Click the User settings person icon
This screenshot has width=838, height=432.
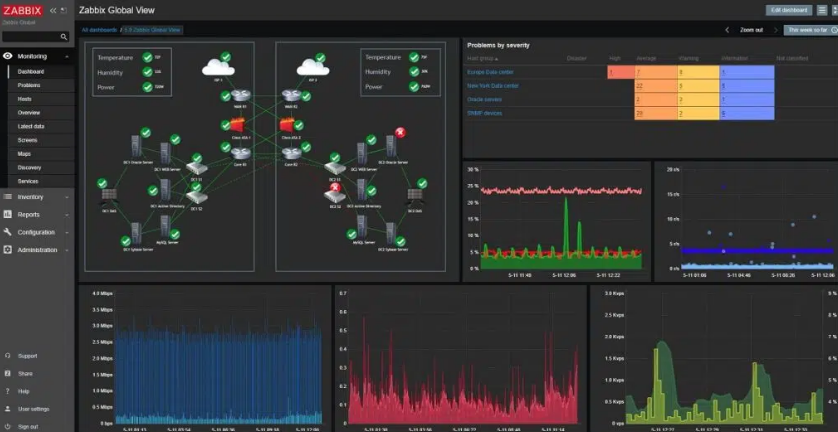(7, 409)
